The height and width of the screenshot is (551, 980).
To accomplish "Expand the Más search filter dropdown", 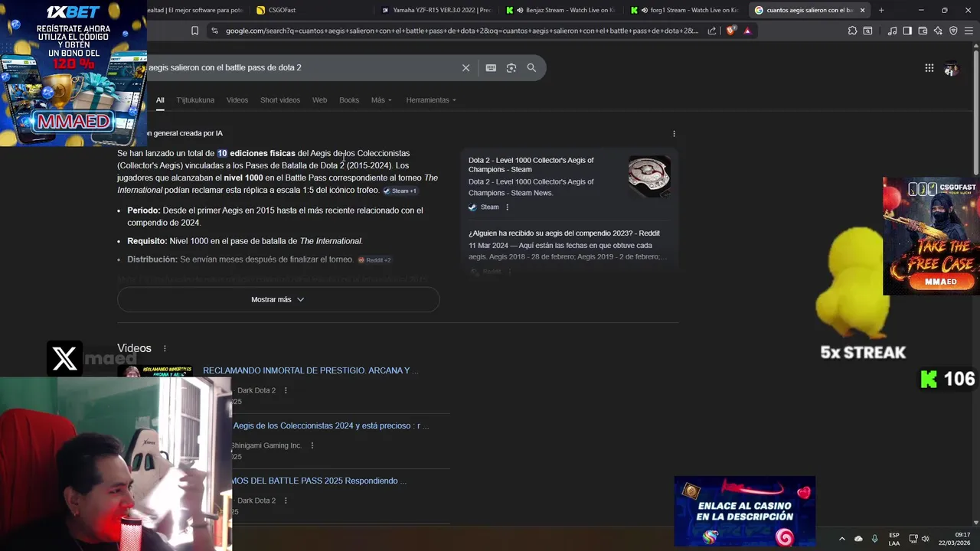I will click(381, 100).
